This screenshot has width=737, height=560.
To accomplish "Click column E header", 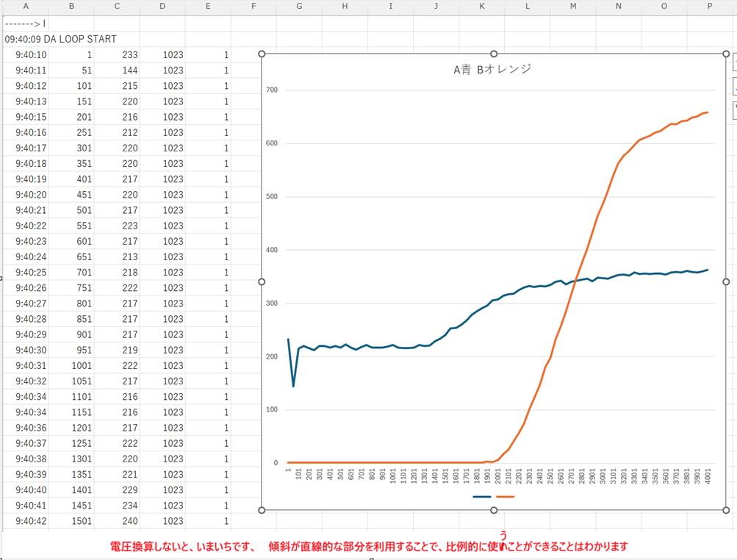I will (208, 7).
